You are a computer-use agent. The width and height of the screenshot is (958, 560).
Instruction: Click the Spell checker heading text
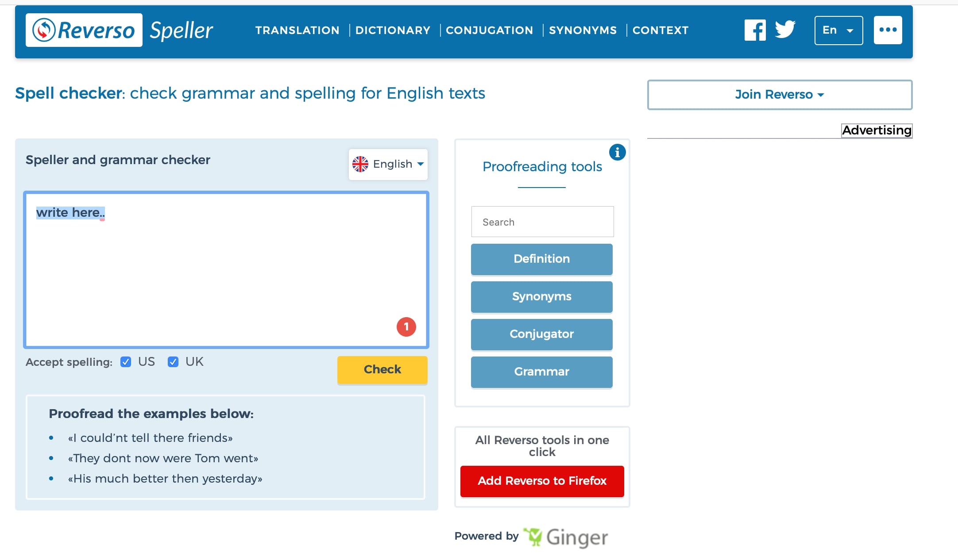pos(250,93)
